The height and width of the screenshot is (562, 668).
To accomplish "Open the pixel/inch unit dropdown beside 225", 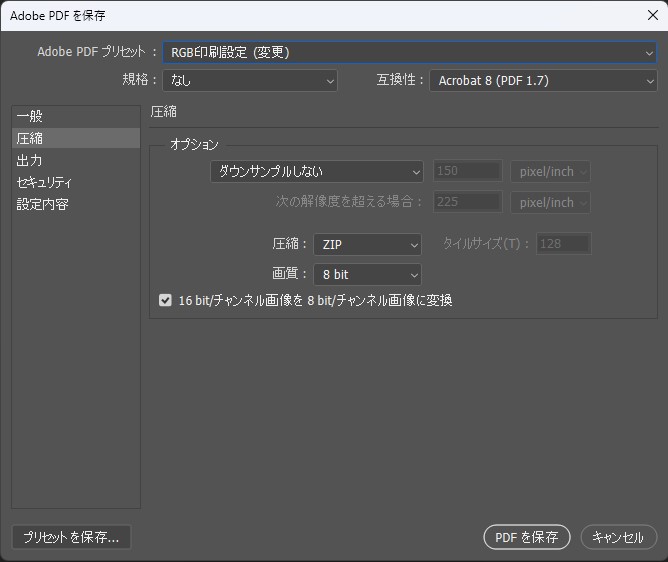I will point(550,202).
